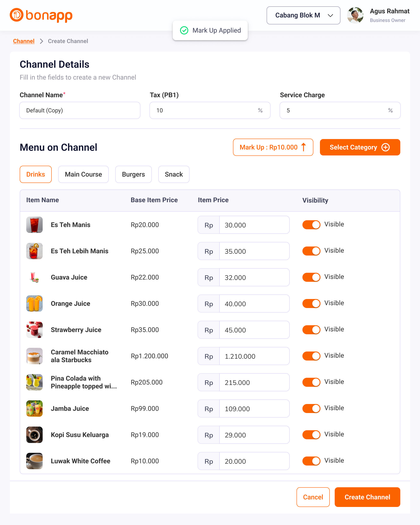
Task: Open the Orange Juice item thumbnail
Action: point(34,304)
